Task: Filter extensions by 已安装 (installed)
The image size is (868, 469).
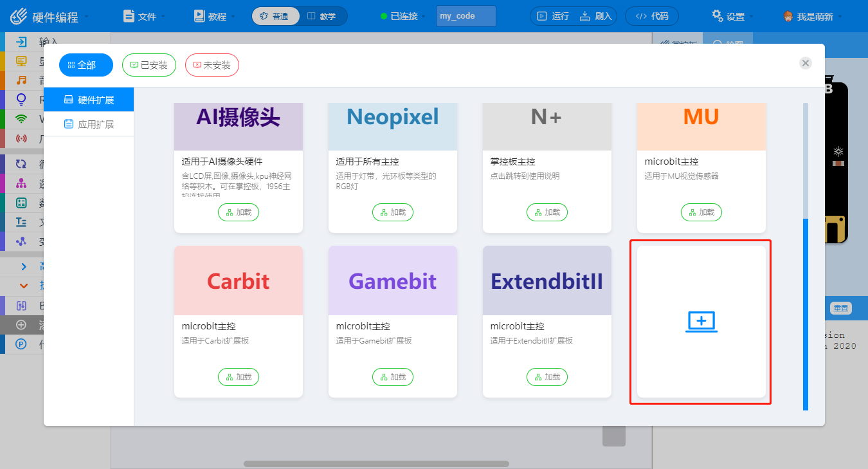Action: coord(149,65)
